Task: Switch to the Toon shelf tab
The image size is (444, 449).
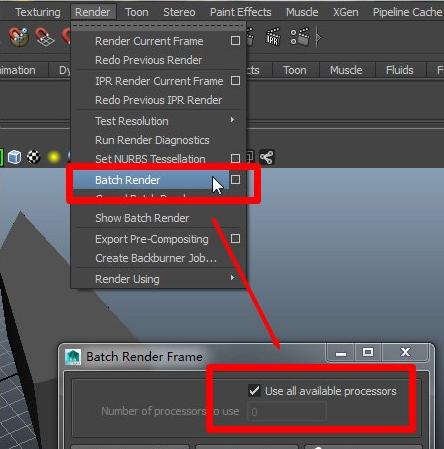Action: pos(295,70)
